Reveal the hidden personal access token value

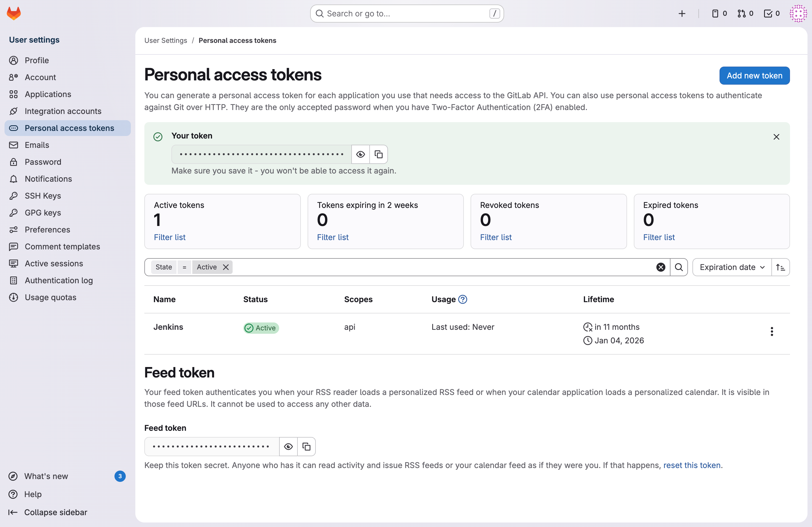[360, 154]
